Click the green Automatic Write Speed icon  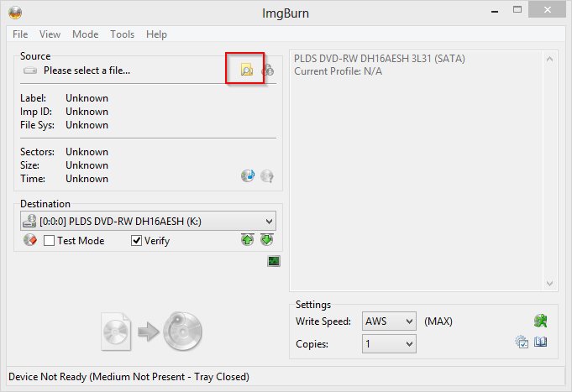coord(540,321)
